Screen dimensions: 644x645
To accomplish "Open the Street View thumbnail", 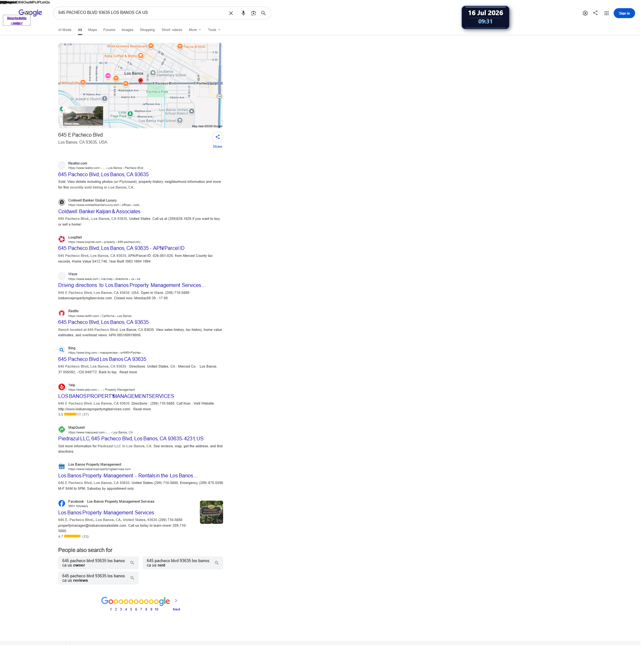I will coord(84,116).
